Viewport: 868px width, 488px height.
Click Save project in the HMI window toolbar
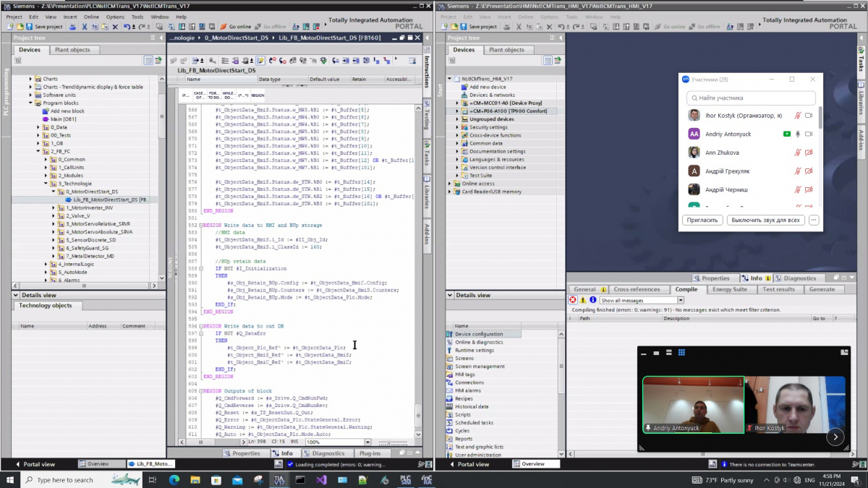click(x=479, y=27)
